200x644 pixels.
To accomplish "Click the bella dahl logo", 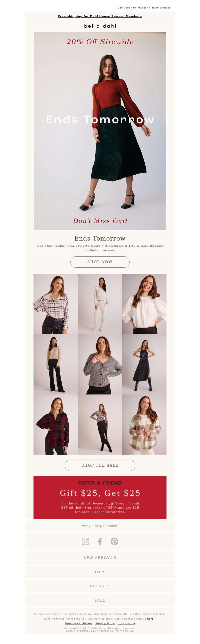I will 100,26.
